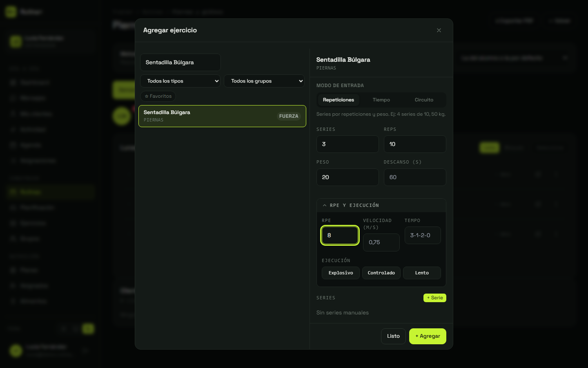This screenshot has height=368, width=588.
Task: Click the Tempo input field
Action: point(423,236)
